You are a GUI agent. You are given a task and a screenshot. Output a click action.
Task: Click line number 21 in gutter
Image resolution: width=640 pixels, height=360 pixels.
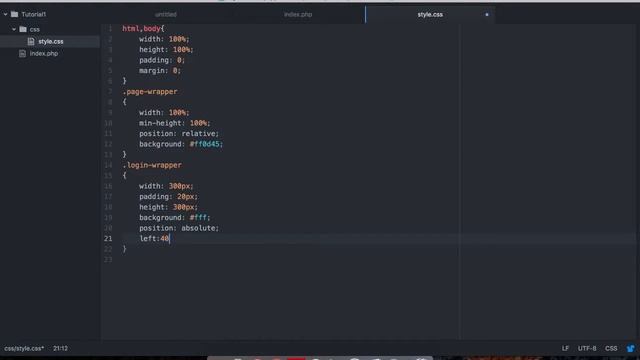(108, 238)
